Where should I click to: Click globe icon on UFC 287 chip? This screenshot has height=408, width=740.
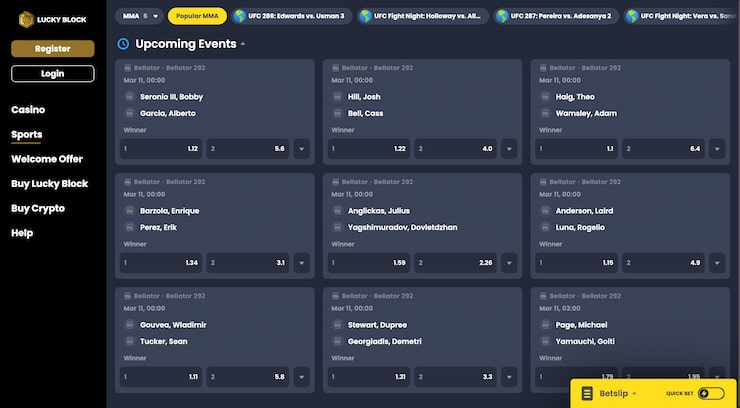[502, 17]
